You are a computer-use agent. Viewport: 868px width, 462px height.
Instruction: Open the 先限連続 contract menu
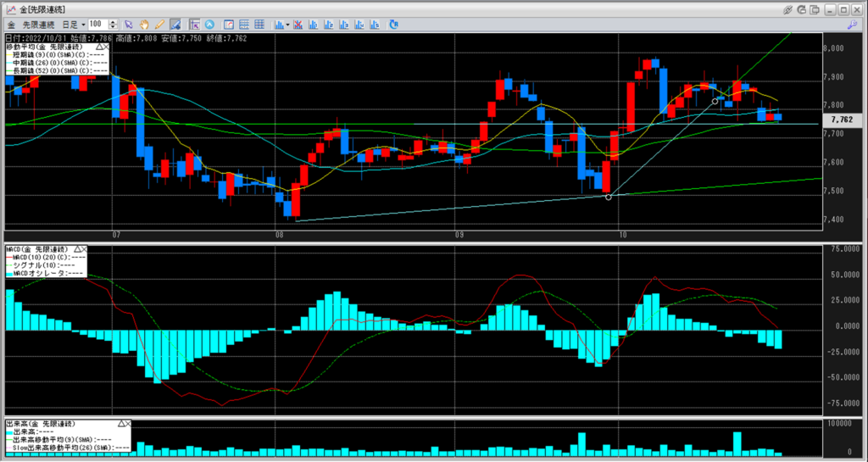coord(38,25)
